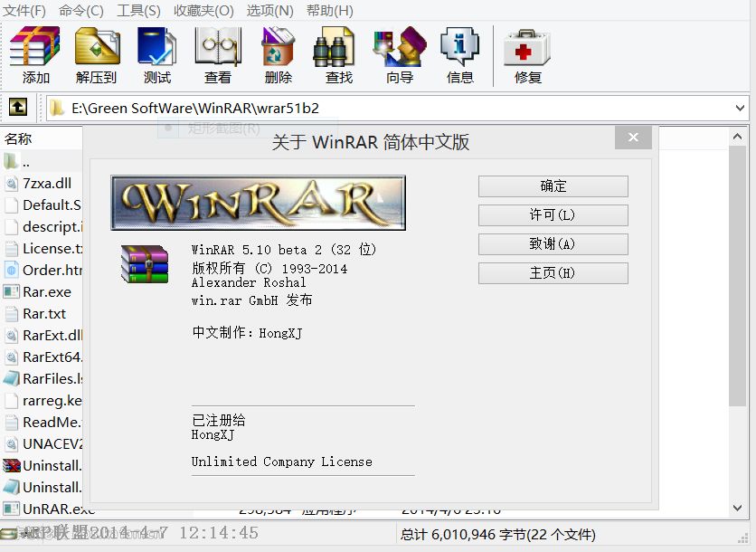Launch the Wizard (向导) icon
This screenshot has height=552, width=756.
[x=400, y=46]
